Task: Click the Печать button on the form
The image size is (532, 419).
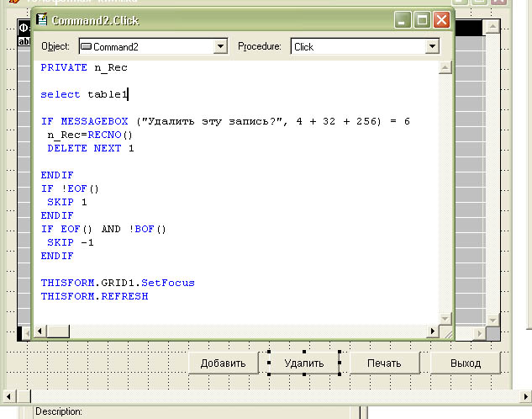Action: 384,363
